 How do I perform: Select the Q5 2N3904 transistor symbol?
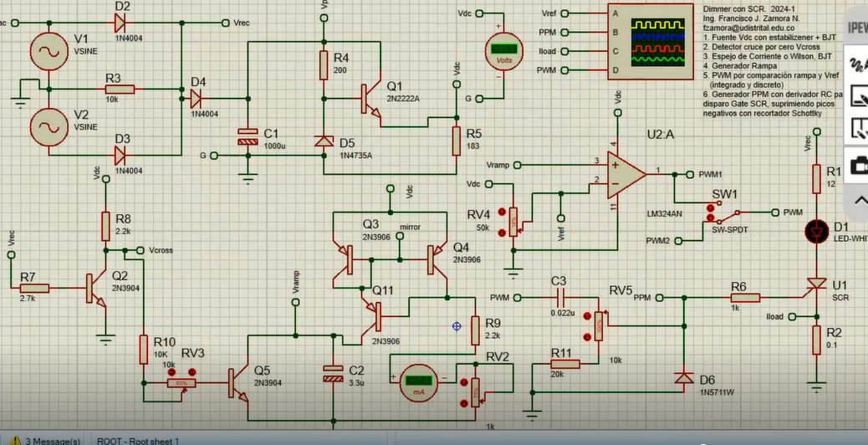tap(238, 383)
